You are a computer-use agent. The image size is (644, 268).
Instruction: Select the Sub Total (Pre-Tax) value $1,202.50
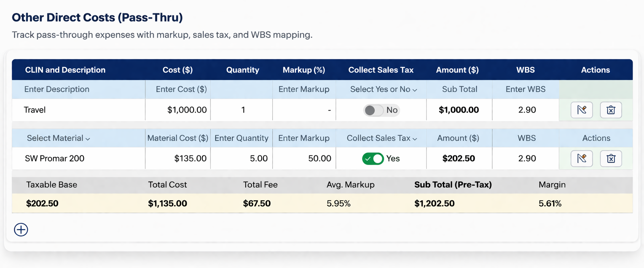click(x=434, y=203)
